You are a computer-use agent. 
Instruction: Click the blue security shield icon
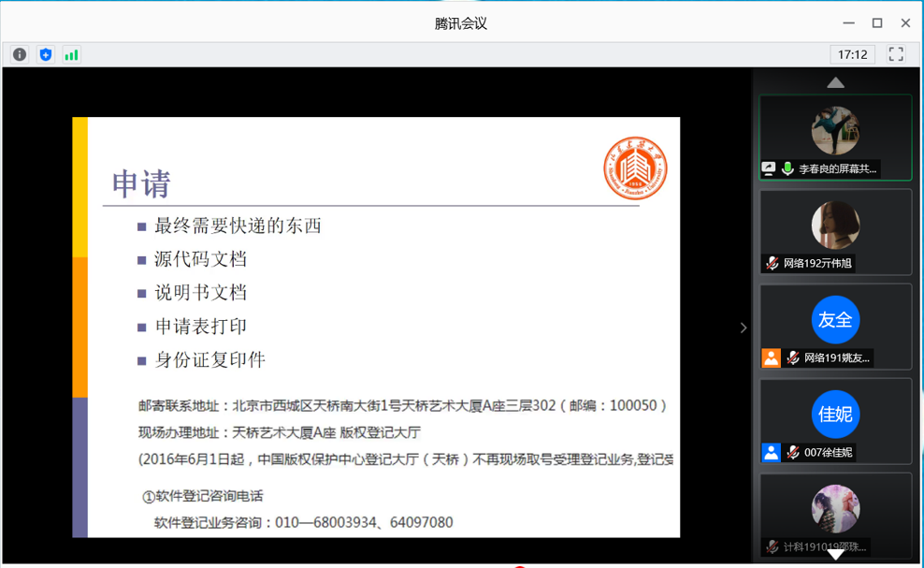pos(46,55)
